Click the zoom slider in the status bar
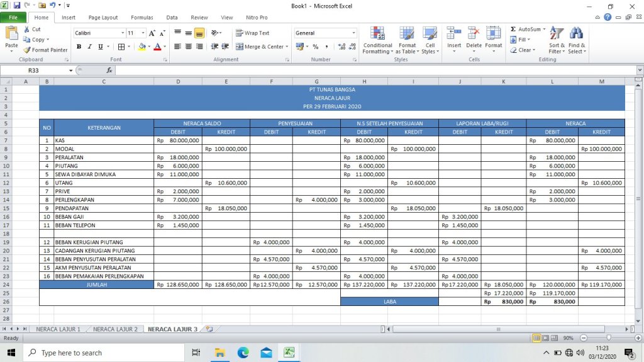The height and width of the screenshot is (362, 644). click(608, 338)
